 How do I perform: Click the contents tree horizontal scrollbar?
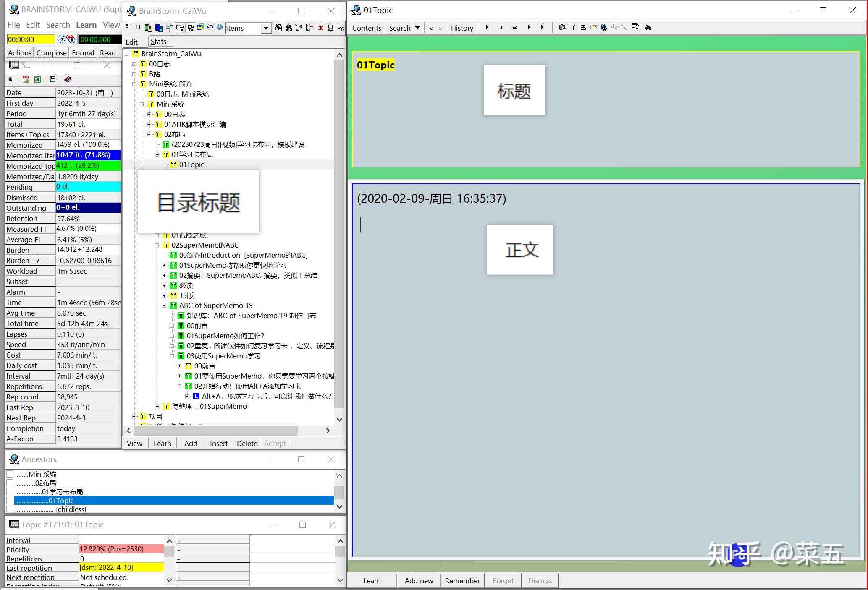pyautogui.click(x=216, y=431)
